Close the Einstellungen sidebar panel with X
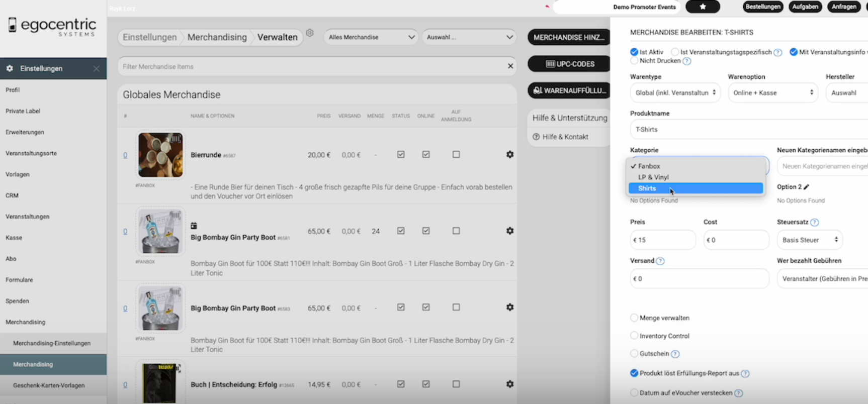This screenshot has width=868, height=404. point(96,68)
